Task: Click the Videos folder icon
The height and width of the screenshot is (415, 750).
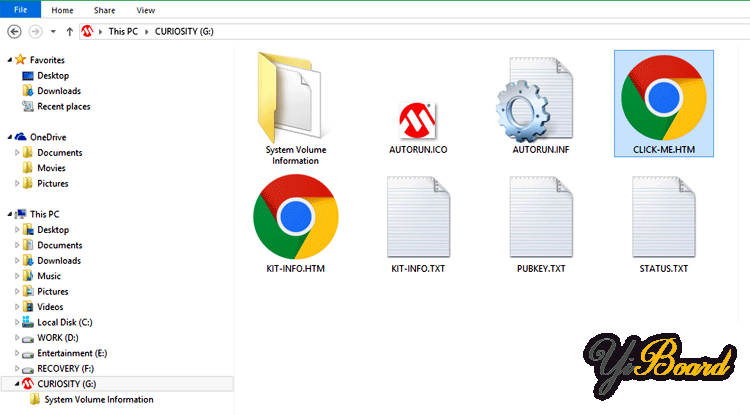Action: click(28, 307)
